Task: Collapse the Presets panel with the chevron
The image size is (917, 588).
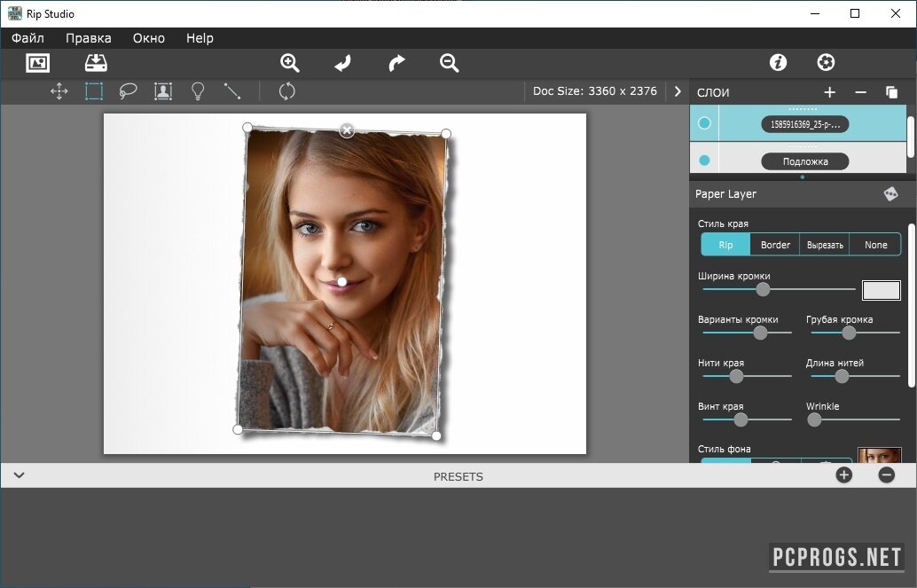Action: pos(19,475)
